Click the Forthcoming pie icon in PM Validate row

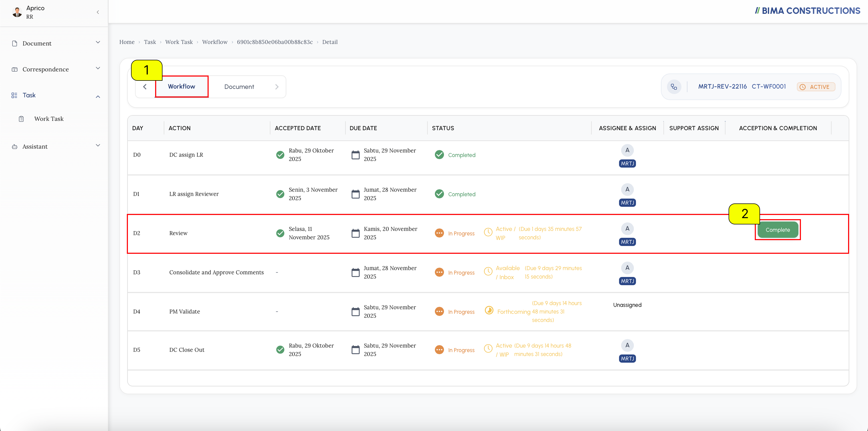pos(489,310)
